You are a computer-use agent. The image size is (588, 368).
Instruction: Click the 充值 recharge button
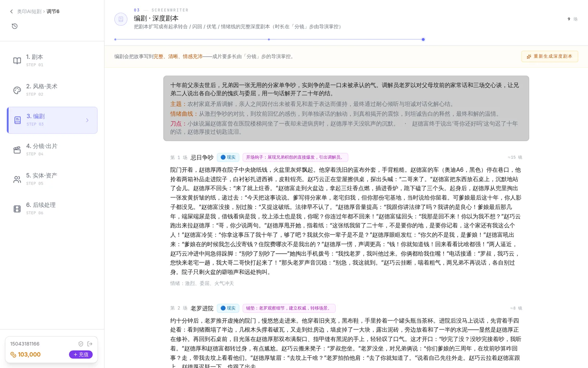(81, 354)
